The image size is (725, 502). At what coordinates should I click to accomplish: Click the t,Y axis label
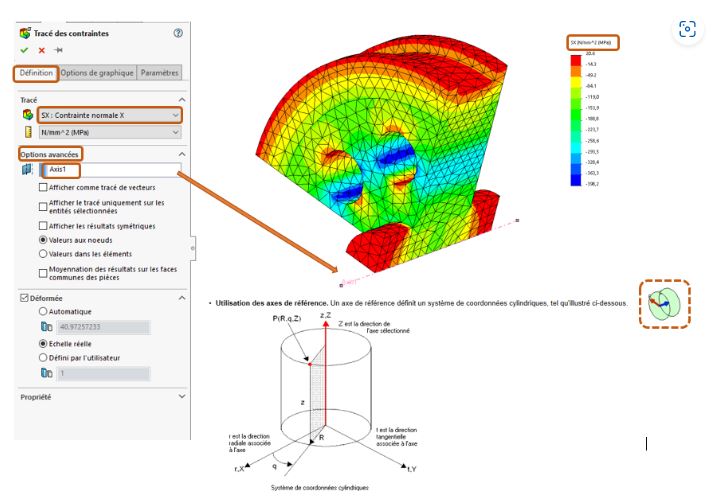[412, 469]
